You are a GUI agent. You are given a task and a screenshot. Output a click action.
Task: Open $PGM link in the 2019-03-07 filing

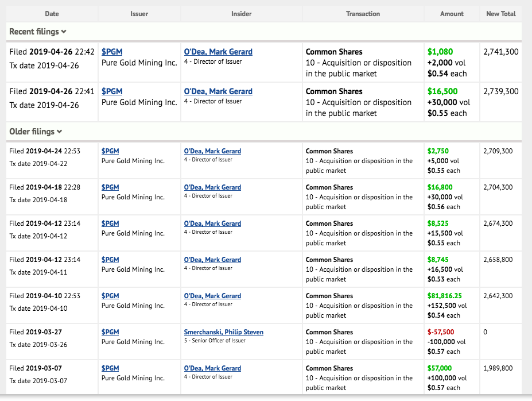point(110,368)
